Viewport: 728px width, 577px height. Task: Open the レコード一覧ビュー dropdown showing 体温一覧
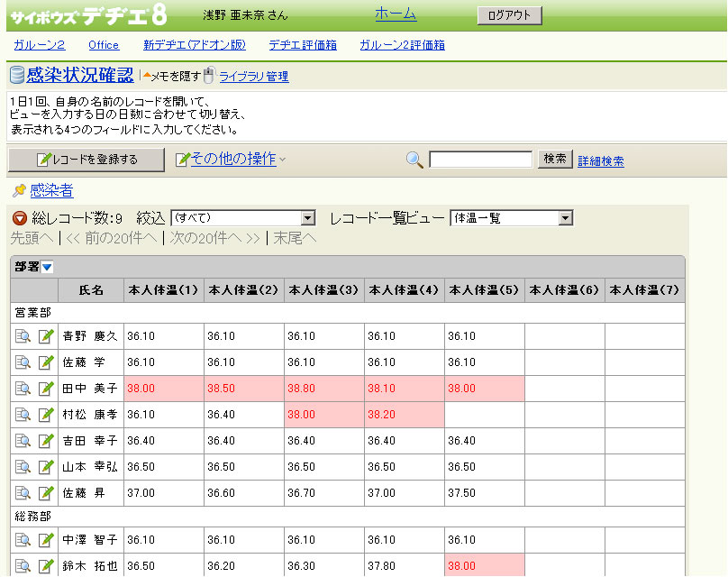pos(565,218)
